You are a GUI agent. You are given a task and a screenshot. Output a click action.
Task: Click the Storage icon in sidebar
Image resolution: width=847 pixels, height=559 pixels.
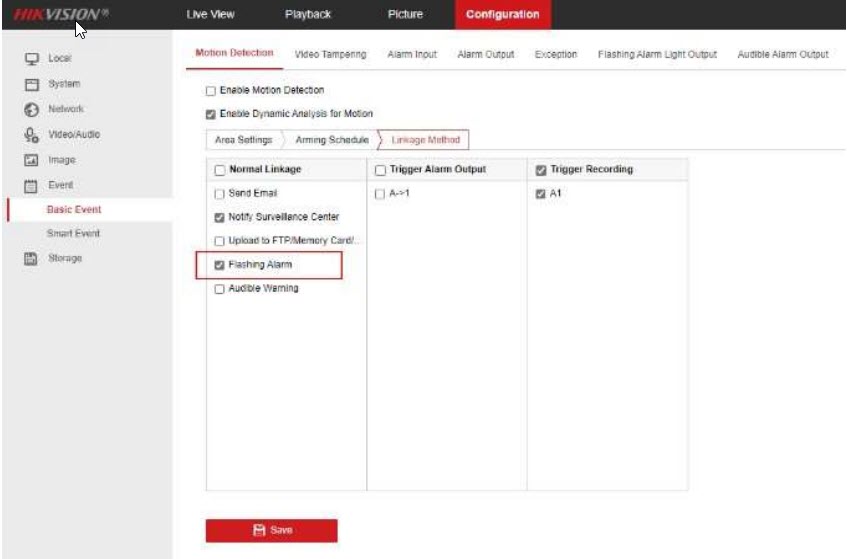click(30, 258)
